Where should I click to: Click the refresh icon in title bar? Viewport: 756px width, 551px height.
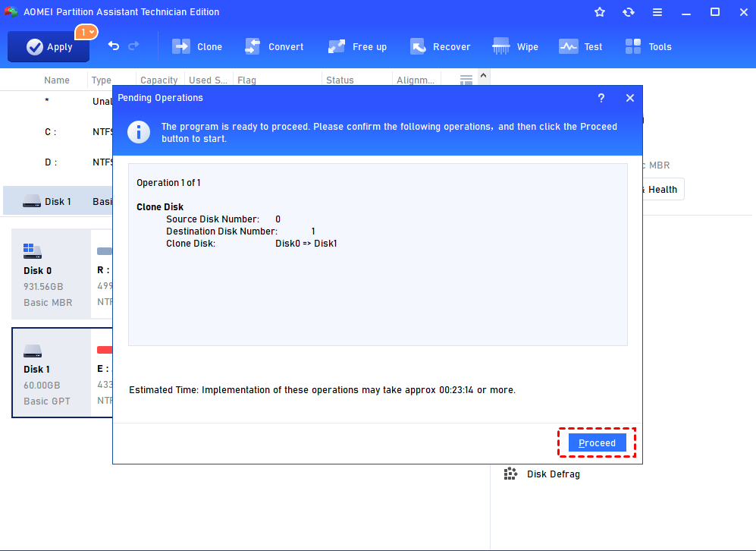(629, 12)
